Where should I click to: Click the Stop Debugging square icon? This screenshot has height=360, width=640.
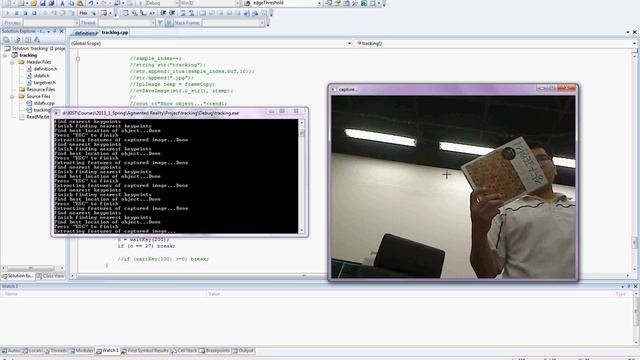(25, 13)
